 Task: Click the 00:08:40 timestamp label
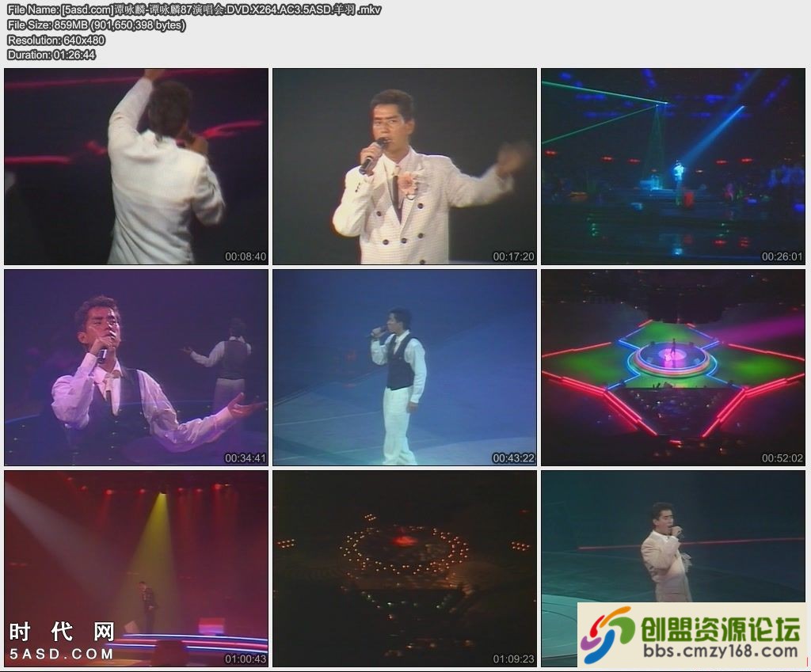pyautogui.click(x=246, y=256)
